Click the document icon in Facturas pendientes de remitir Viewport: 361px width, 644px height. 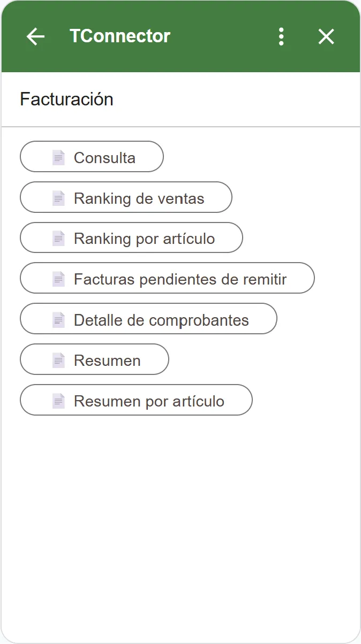click(x=59, y=278)
